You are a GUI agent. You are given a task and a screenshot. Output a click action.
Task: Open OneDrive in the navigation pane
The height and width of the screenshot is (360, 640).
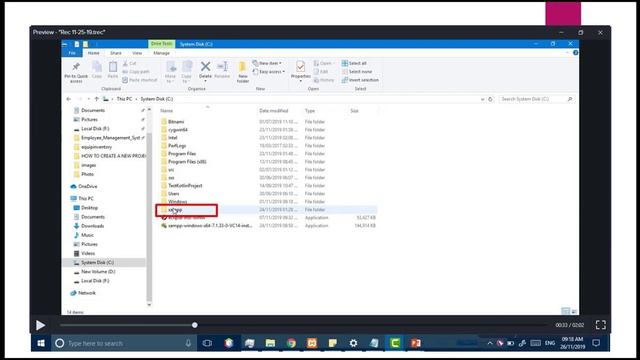(88, 186)
